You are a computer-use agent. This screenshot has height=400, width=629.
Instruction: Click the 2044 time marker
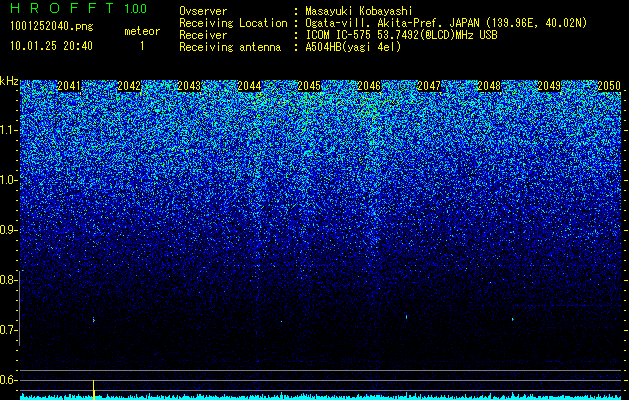[249, 86]
